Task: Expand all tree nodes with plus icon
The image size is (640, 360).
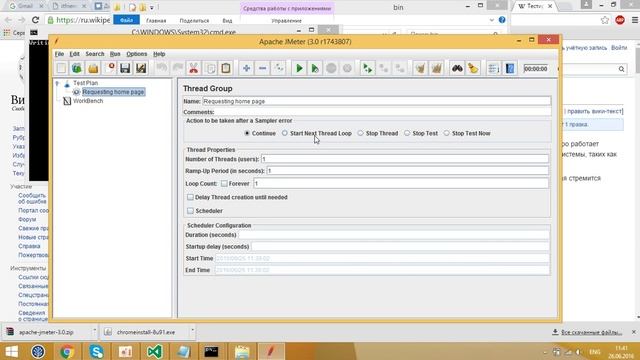Action: [246, 68]
